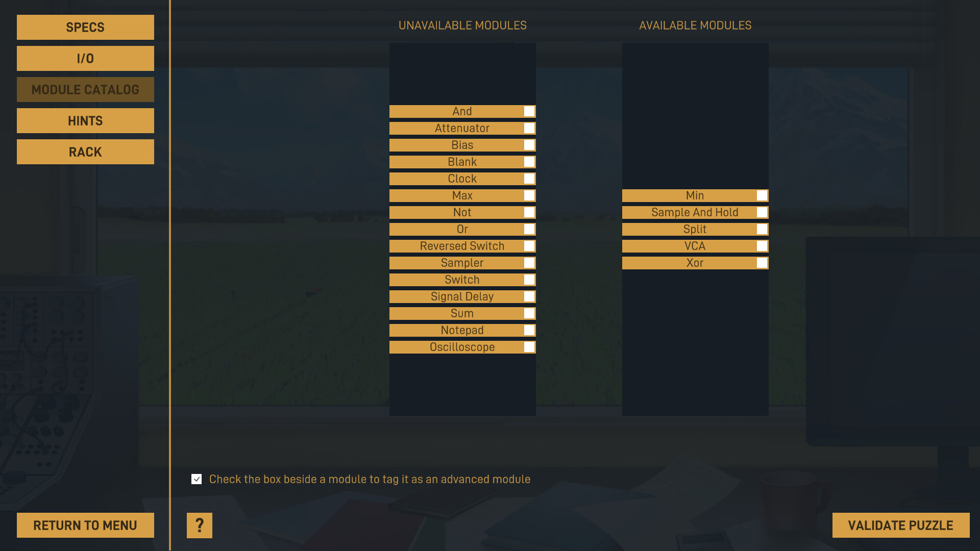Select the Oscilloscope module icon
Screen dimensions: 980x551
[462, 346]
